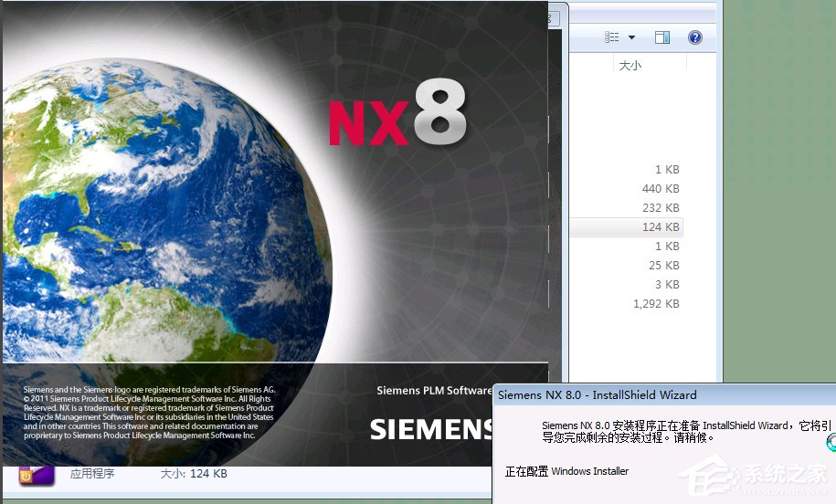Click the 大小: 124 KB details text
Screen dimensions: 836x504
coord(194,474)
